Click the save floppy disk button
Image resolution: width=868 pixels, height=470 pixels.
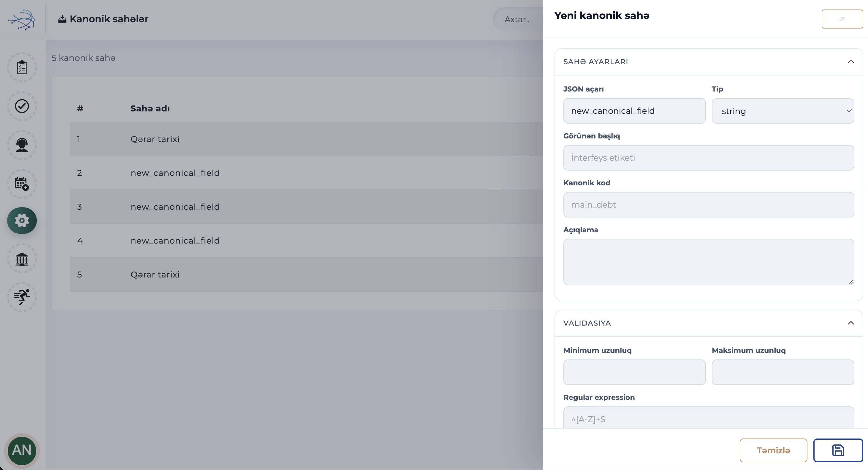838,450
